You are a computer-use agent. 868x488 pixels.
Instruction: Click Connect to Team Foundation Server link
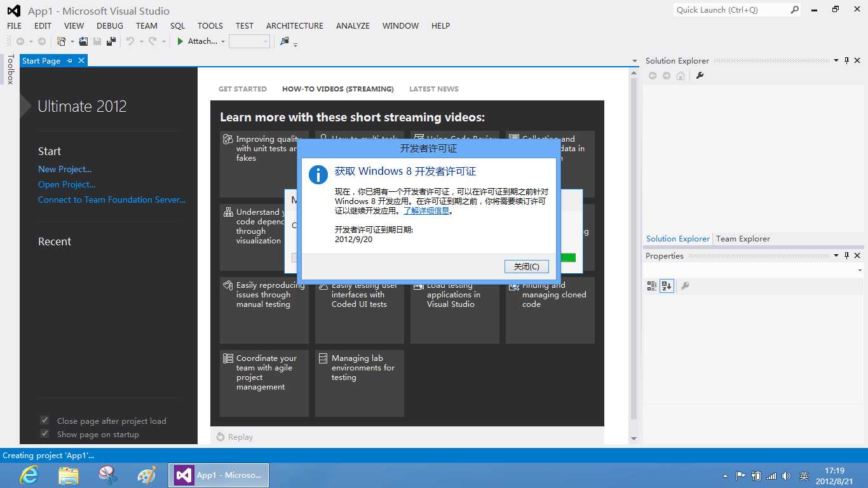pyautogui.click(x=112, y=200)
